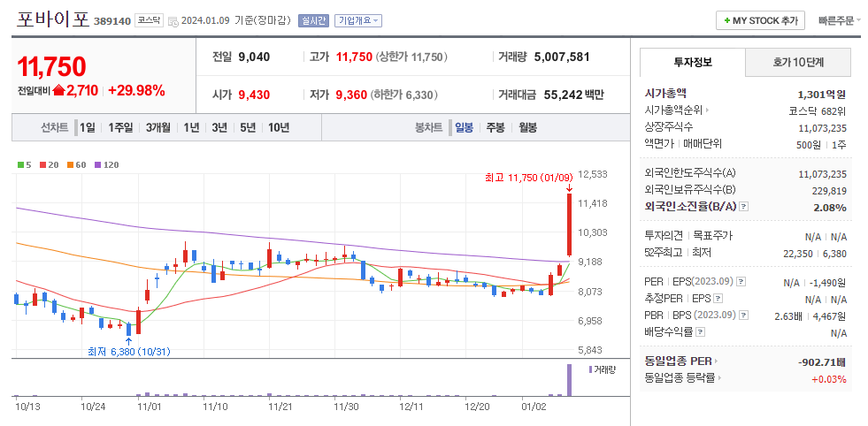The image size is (868, 426).
Task: Click the +29.98% change rate
Action: coord(136,91)
